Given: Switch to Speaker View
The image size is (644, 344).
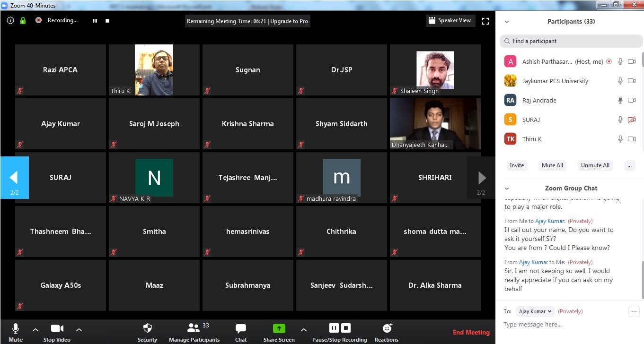Looking at the screenshot, I should (x=450, y=20).
